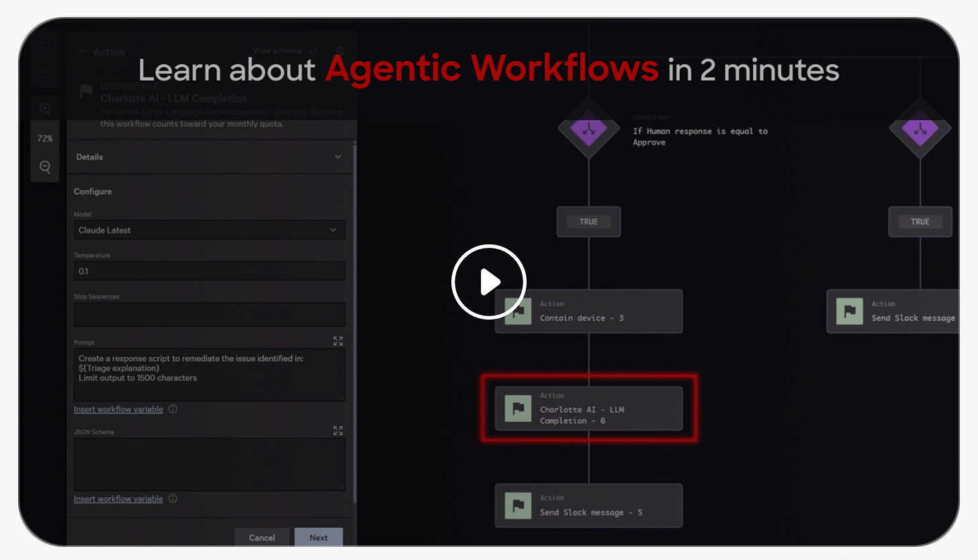Click the undo arrow icon
The height and width of the screenshot is (560, 978).
(45, 44)
